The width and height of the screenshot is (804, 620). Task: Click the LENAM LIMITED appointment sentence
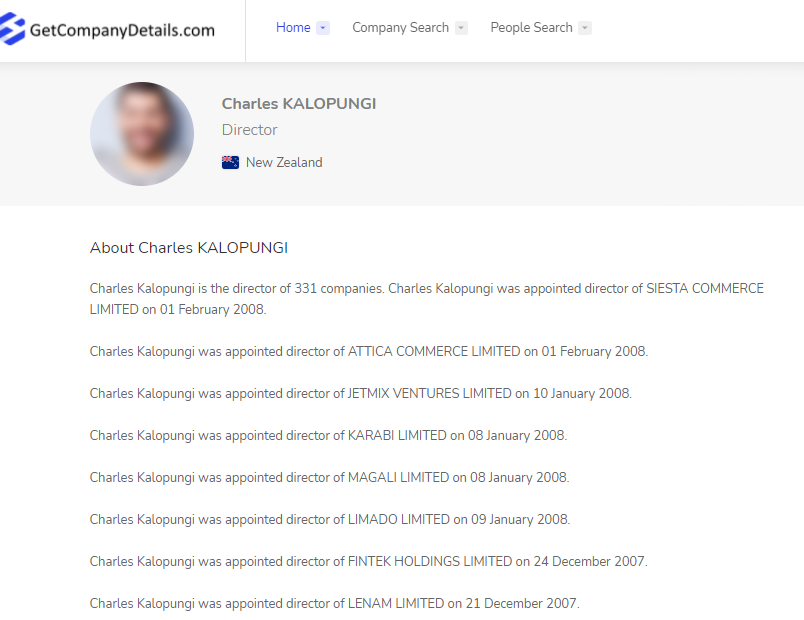click(334, 604)
